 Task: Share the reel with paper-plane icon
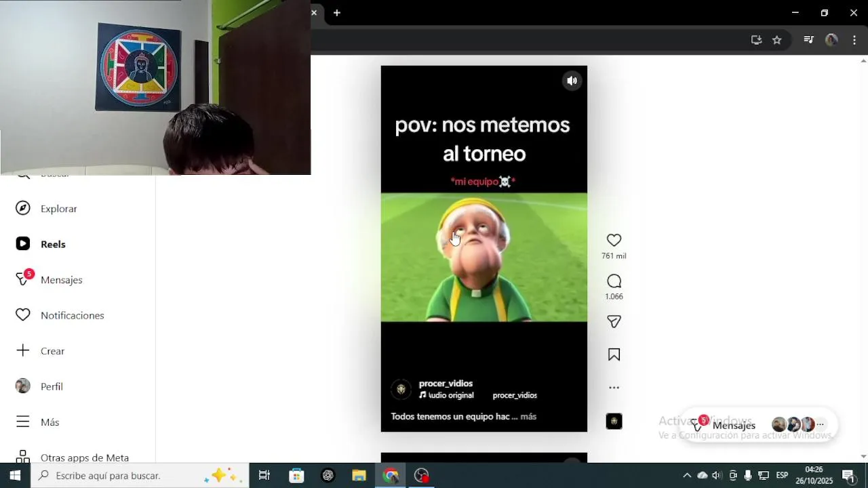pyautogui.click(x=614, y=322)
